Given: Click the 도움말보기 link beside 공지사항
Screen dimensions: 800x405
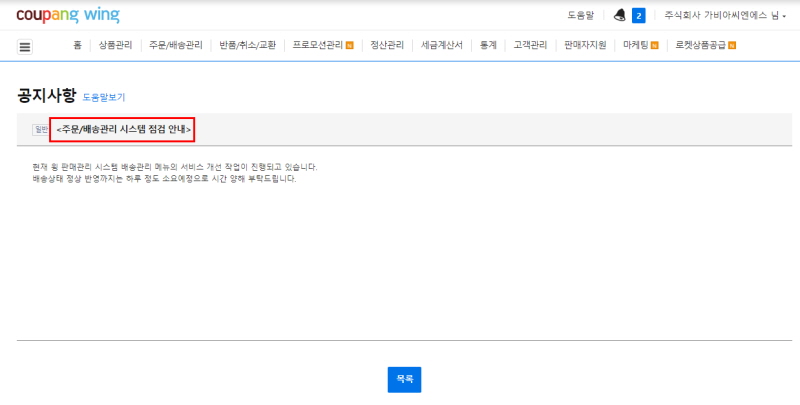Looking at the screenshot, I should coord(104,98).
